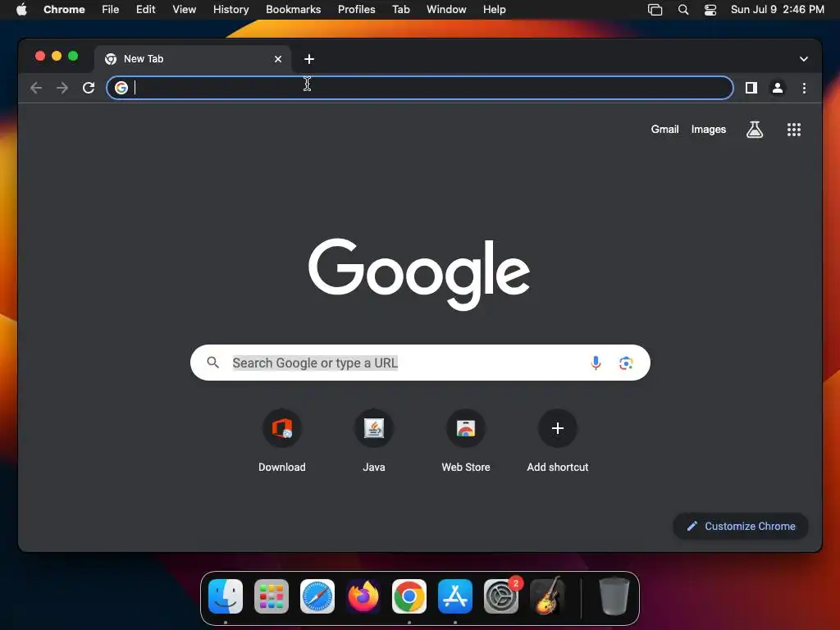The height and width of the screenshot is (630, 840).
Task: Focus the Search Google or type a URL box
Action: click(x=420, y=363)
